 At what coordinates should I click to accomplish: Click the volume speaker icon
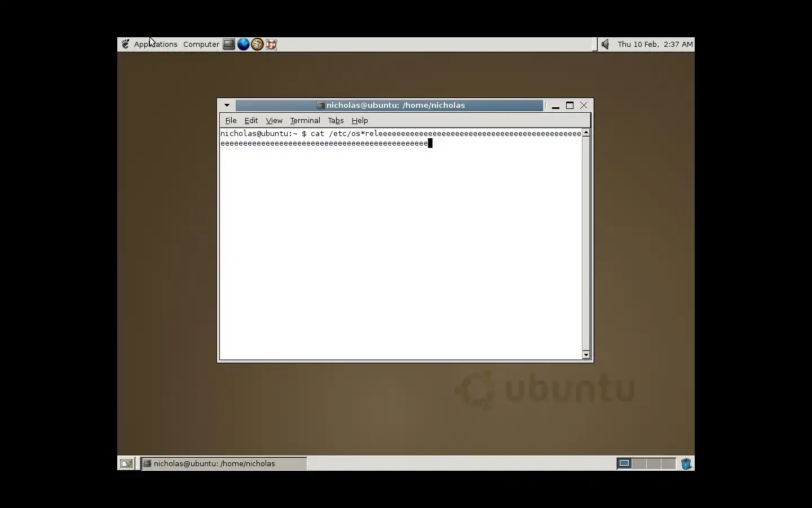[x=605, y=44]
